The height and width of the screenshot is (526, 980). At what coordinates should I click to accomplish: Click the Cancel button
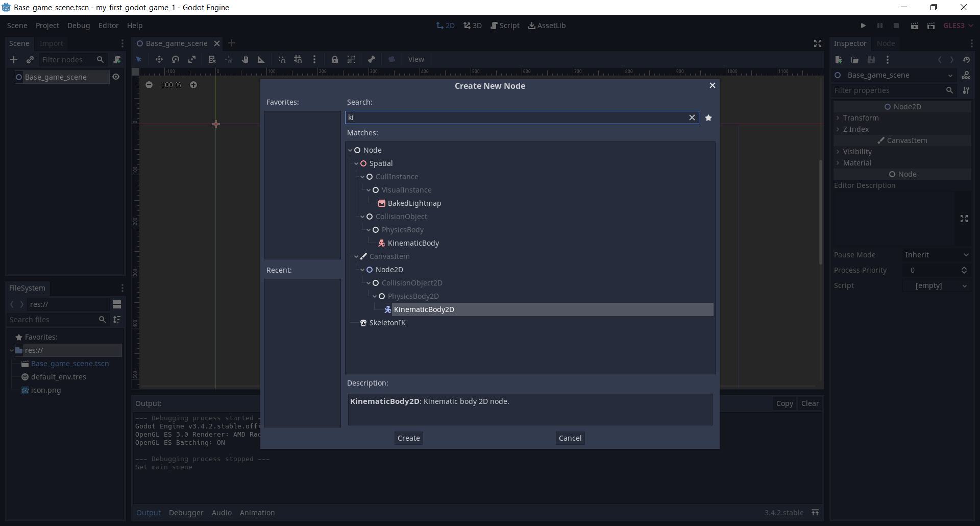tap(570, 438)
